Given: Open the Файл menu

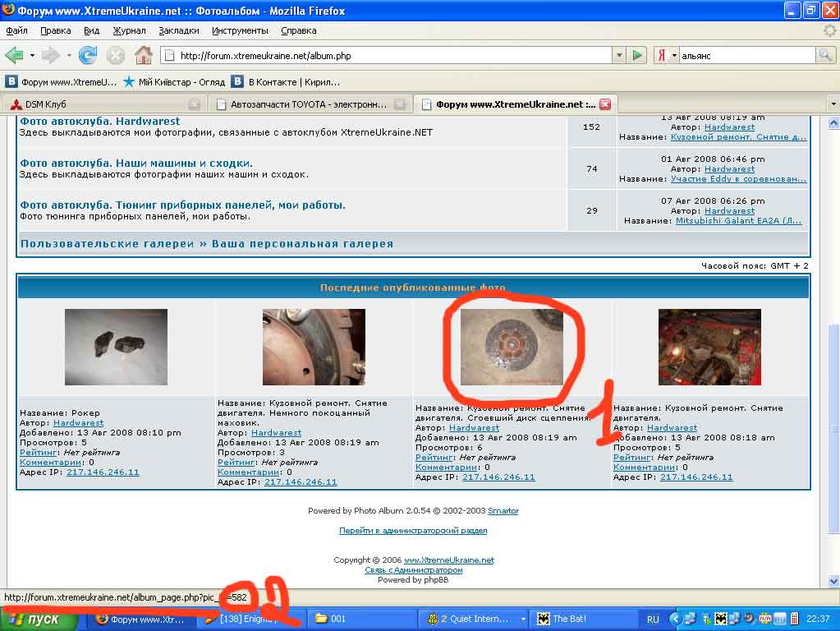Looking at the screenshot, I should tap(16, 30).
